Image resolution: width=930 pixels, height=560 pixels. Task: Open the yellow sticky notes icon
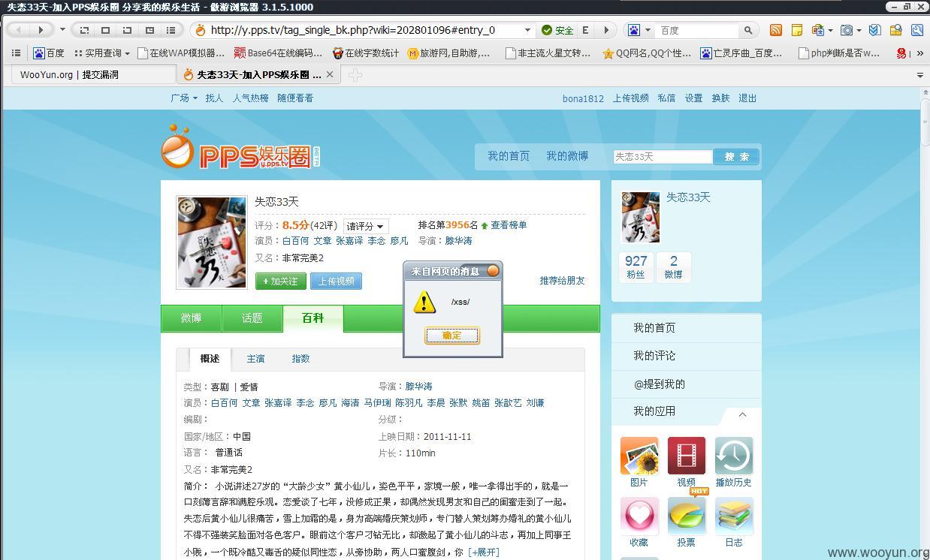tap(797, 30)
